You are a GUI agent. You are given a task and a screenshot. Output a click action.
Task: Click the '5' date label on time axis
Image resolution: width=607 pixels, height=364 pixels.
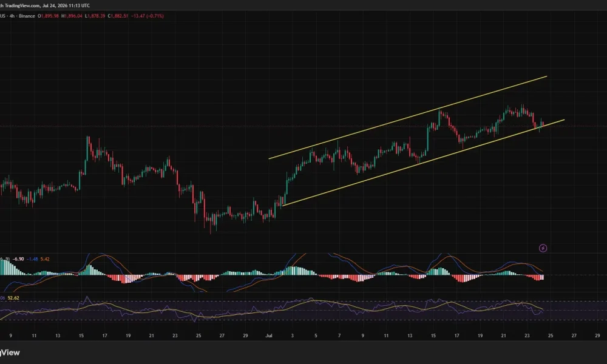coord(316,335)
